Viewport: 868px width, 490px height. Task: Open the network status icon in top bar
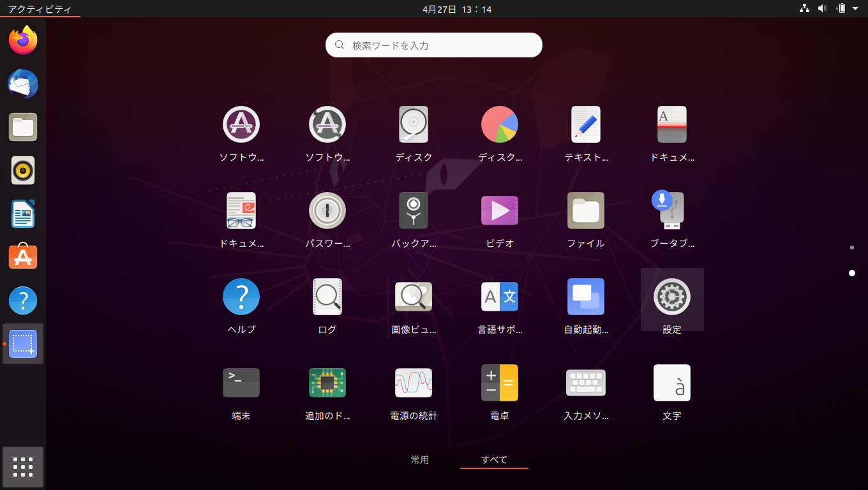point(804,8)
